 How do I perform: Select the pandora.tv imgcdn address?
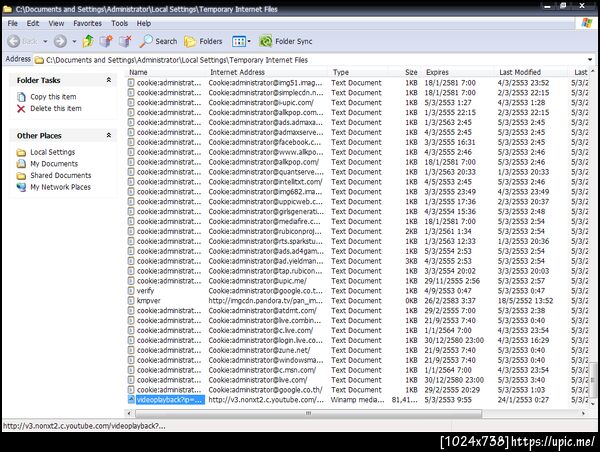(266, 300)
